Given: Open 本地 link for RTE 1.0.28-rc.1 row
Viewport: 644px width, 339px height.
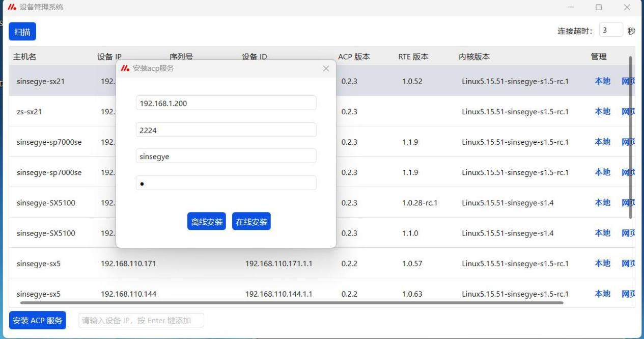Looking at the screenshot, I should 602,202.
